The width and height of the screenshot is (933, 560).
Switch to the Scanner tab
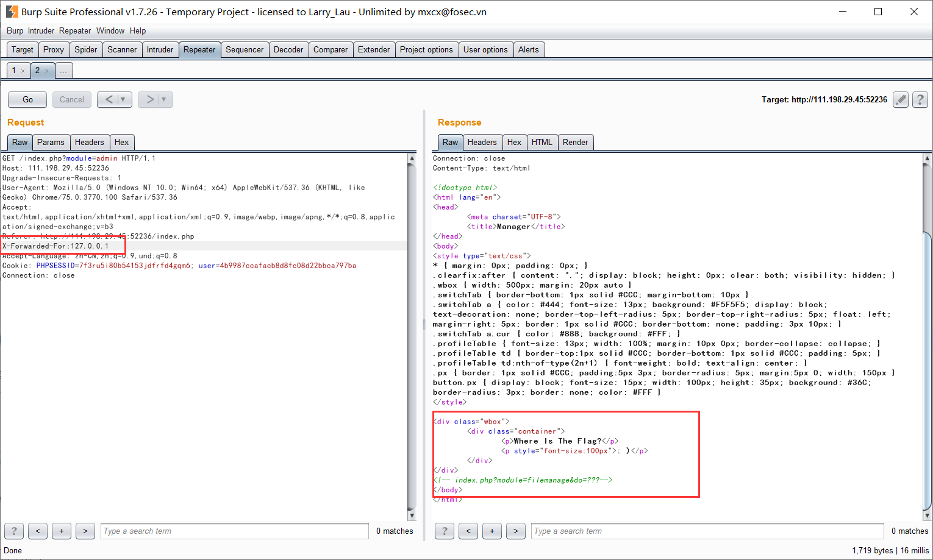click(x=122, y=49)
